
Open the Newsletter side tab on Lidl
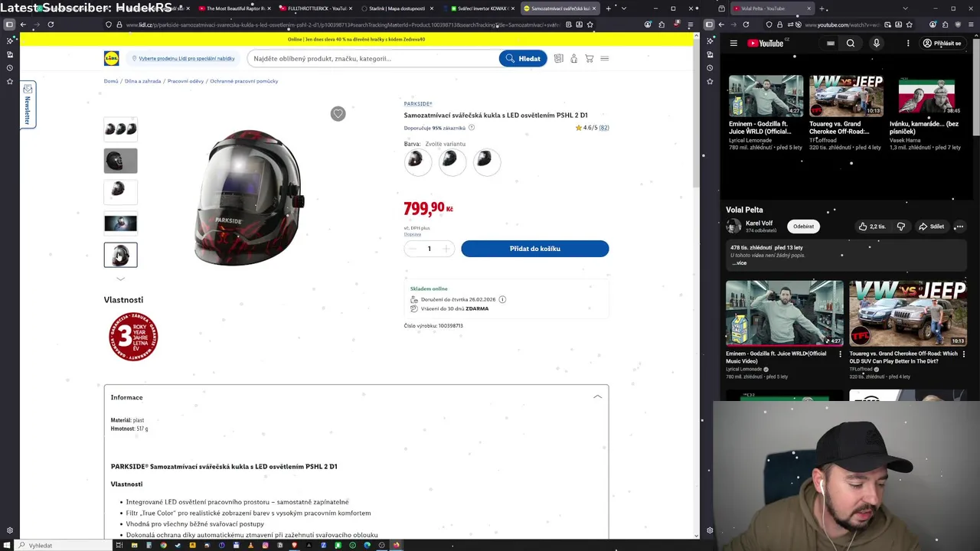[x=28, y=105]
